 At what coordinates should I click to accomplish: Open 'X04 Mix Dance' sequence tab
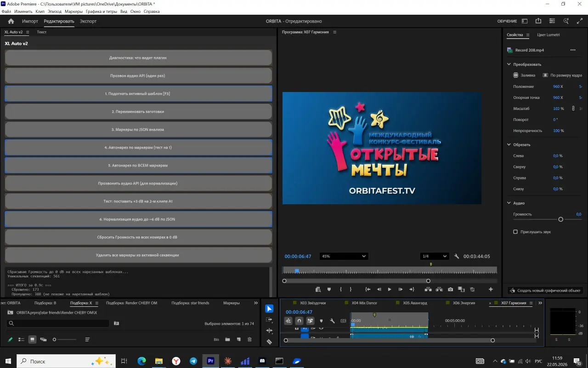tap(364, 303)
